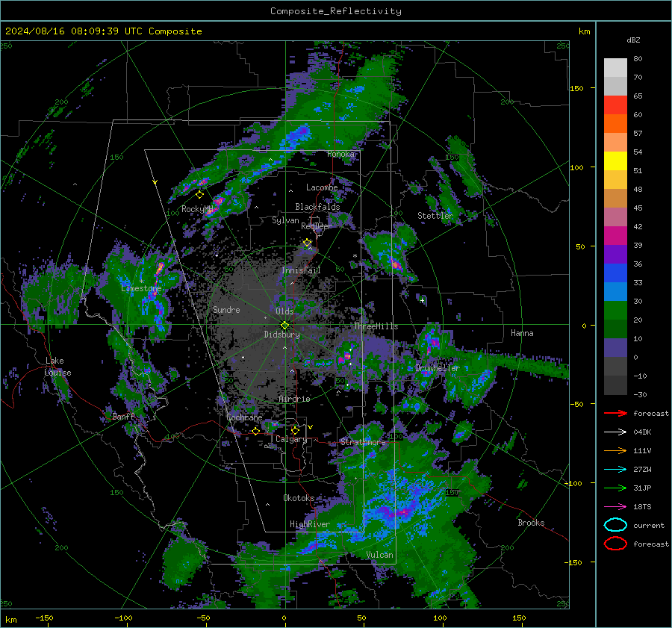The width and height of the screenshot is (672, 628).
Task: Click the 2024/08/16 08:09:39 UTC timestamp
Action: (103, 31)
